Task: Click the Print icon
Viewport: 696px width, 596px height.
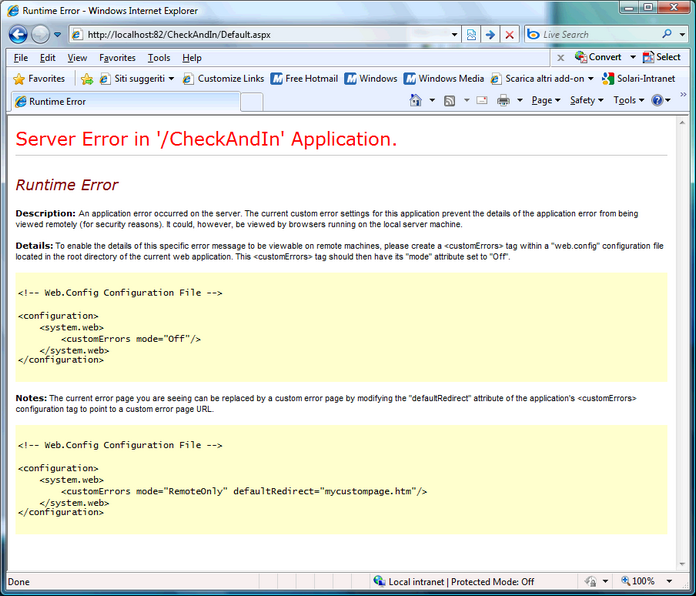Action: coord(503,101)
